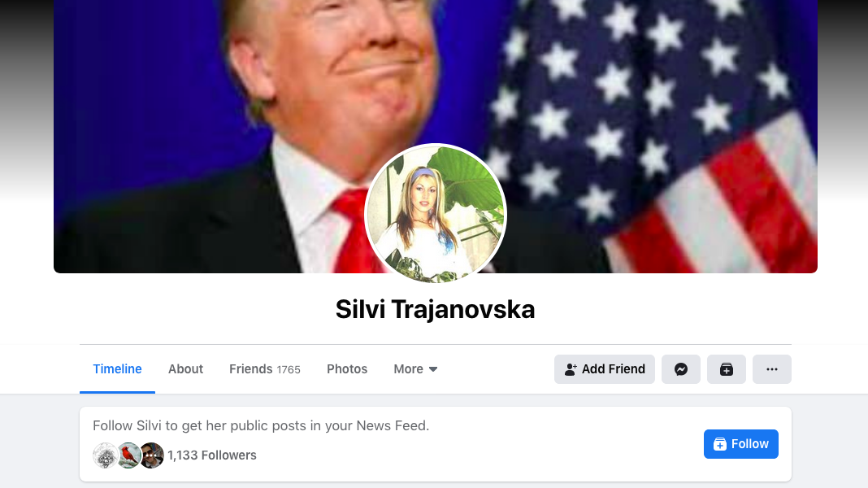Open the About tab
Viewport: 868px width, 488px height.
pyautogui.click(x=185, y=369)
